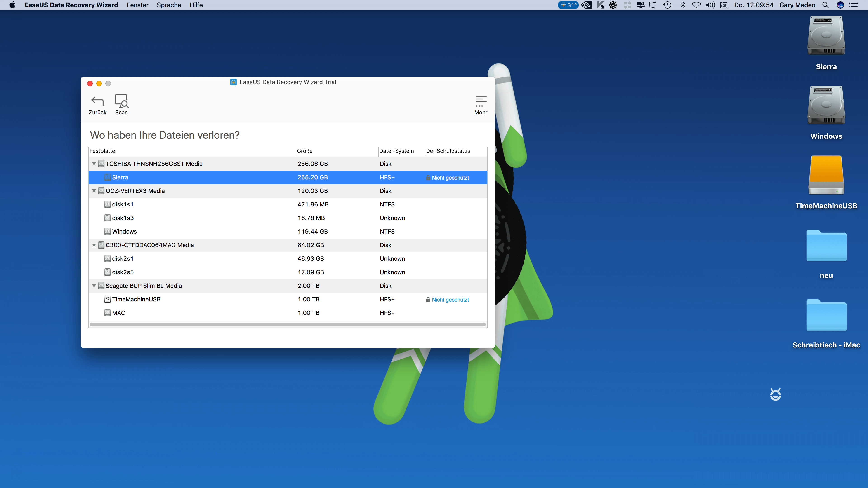868x488 pixels.
Task: Click the Bluetooth menu bar icon
Action: 683,5
